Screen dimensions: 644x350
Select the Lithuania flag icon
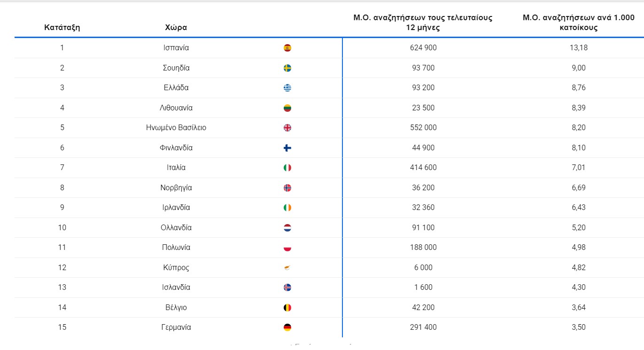[x=287, y=108]
